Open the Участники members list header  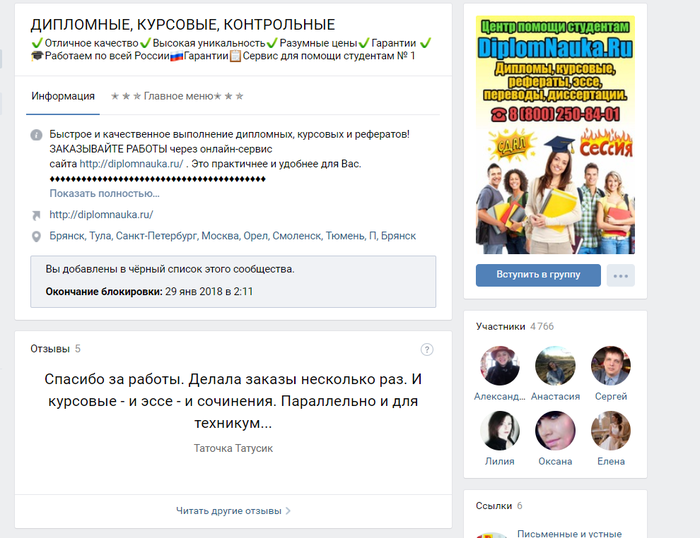coord(499,326)
